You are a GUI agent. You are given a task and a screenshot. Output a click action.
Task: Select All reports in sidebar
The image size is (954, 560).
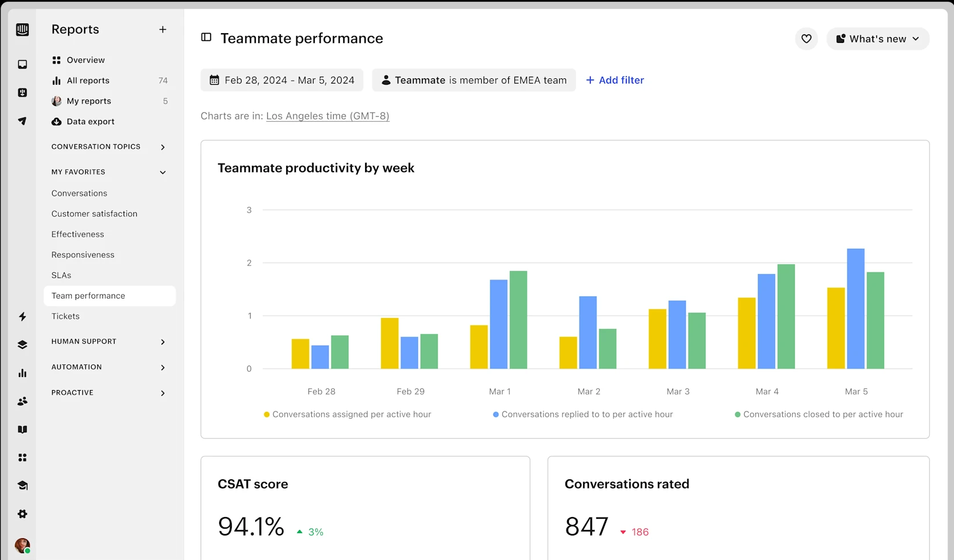88,81
